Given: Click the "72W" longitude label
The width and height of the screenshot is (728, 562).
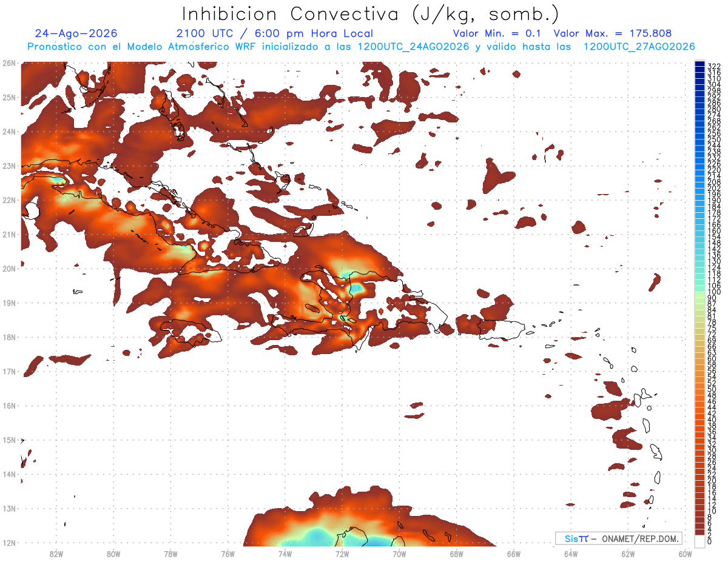Looking at the screenshot, I should [x=342, y=554].
